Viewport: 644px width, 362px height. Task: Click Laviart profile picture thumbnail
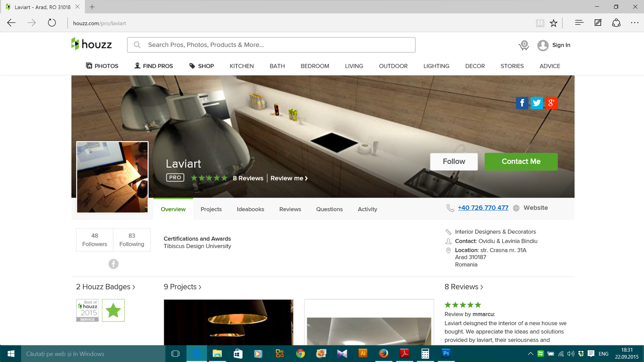112,177
